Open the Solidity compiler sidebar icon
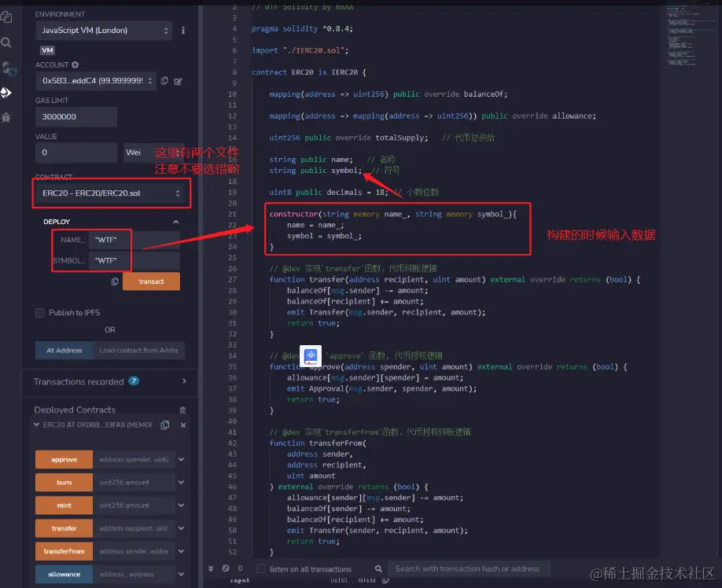This screenshot has height=588, width=722. pyautogui.click(x=9, y=69)
